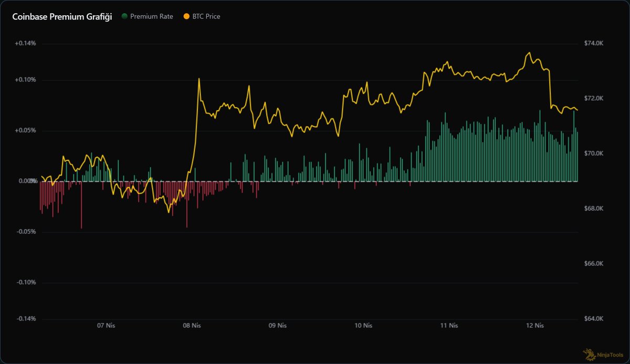Click the $64.0K price axis label
This screenshot has width=630, height=364.
pos(594,319)
